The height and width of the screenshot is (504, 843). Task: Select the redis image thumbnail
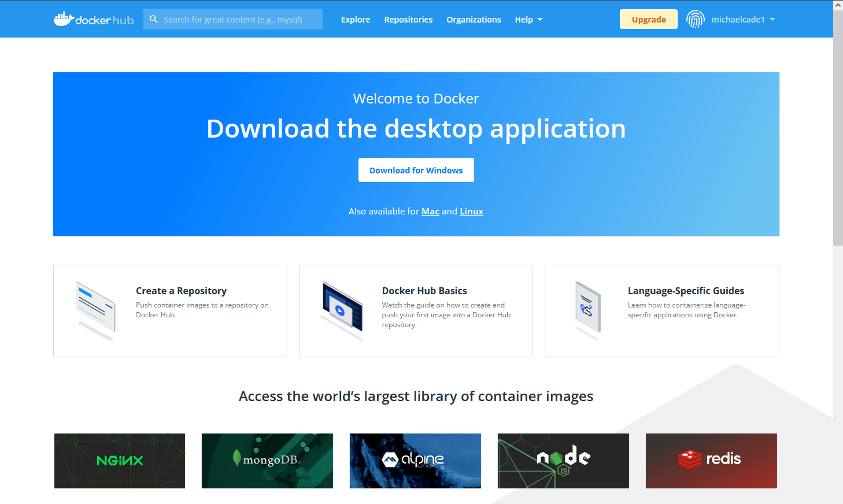point(711,461)
